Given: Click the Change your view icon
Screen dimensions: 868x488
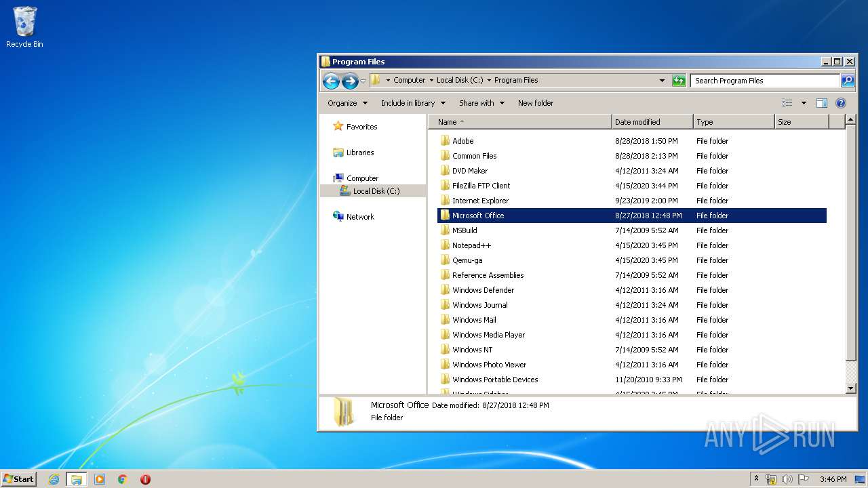Looking at the screenshot, I should pyautogui.click(x=787, y=103).
